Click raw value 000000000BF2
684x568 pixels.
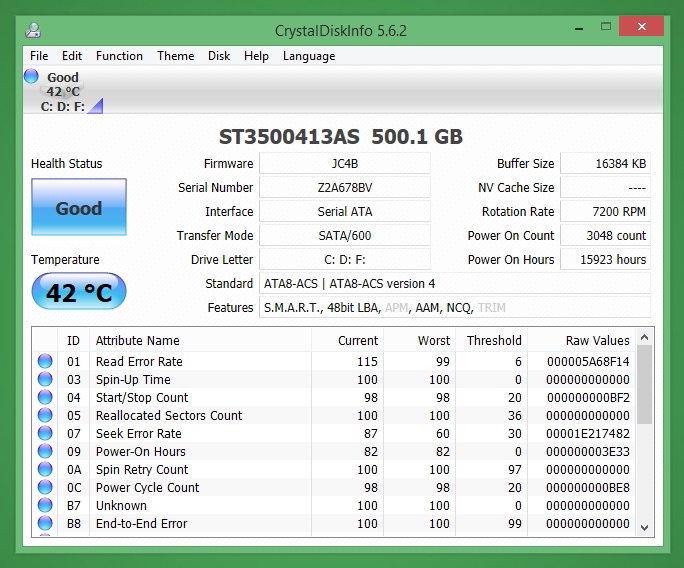coord(588,397)
